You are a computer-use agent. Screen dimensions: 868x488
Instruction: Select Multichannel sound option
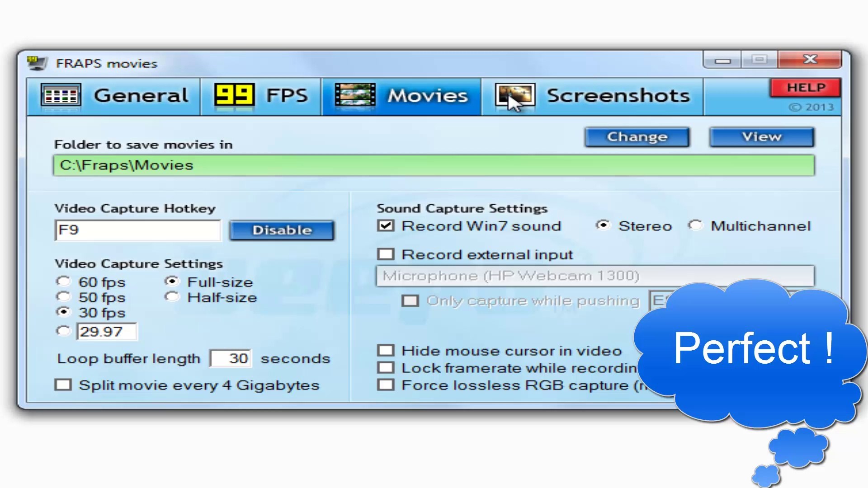point(696,225)
